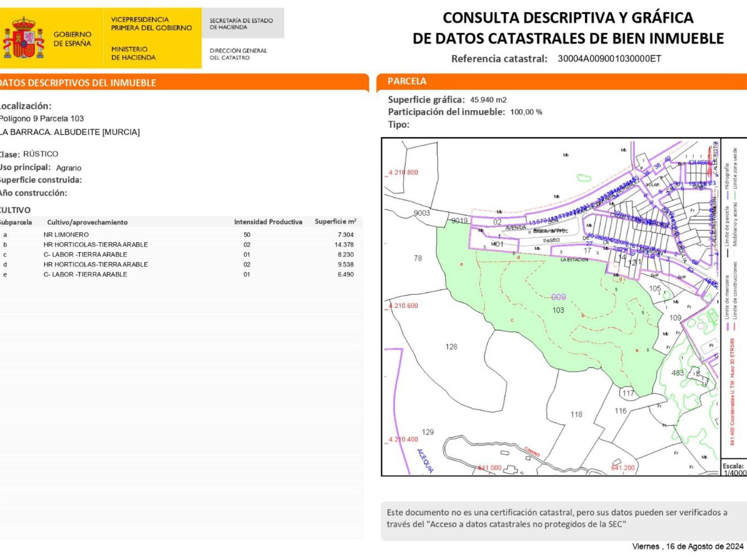
Task: Click the Spanish government coat of arms
Action: click(x=23, y=38)
